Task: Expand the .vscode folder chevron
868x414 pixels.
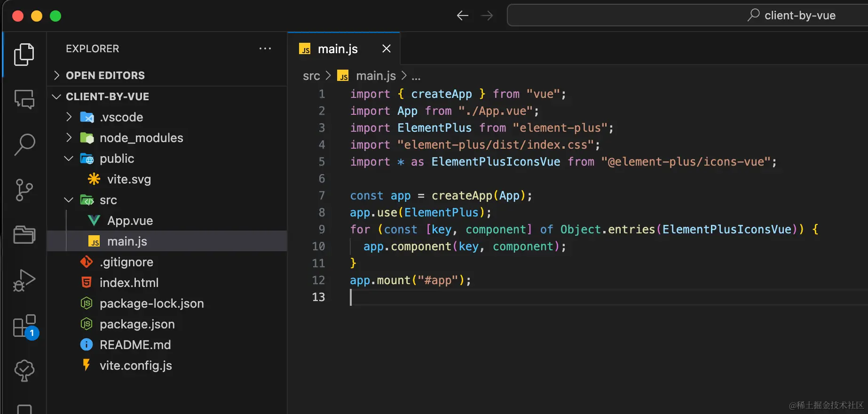Action: coord(69,117)
